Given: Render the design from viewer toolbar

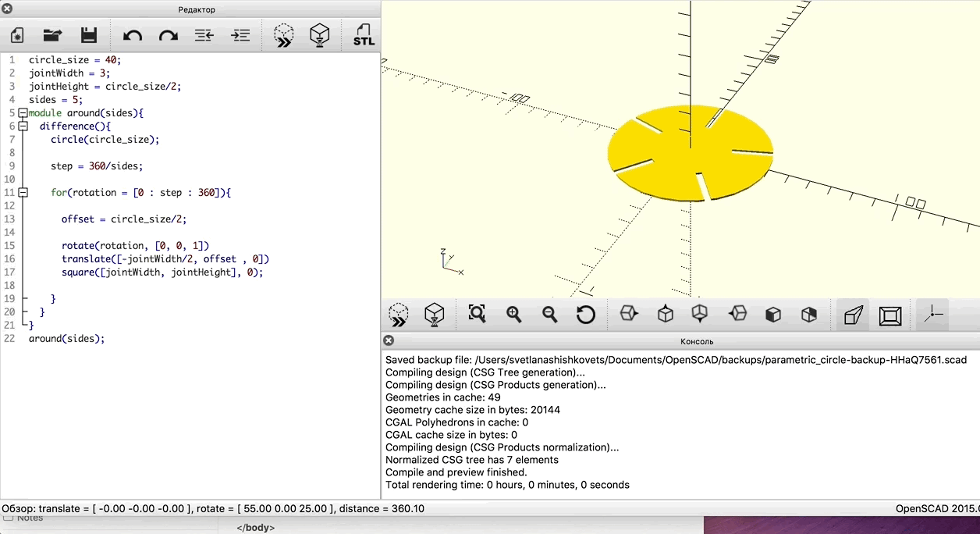Looking at the screenshot, I should click(435, 315).
